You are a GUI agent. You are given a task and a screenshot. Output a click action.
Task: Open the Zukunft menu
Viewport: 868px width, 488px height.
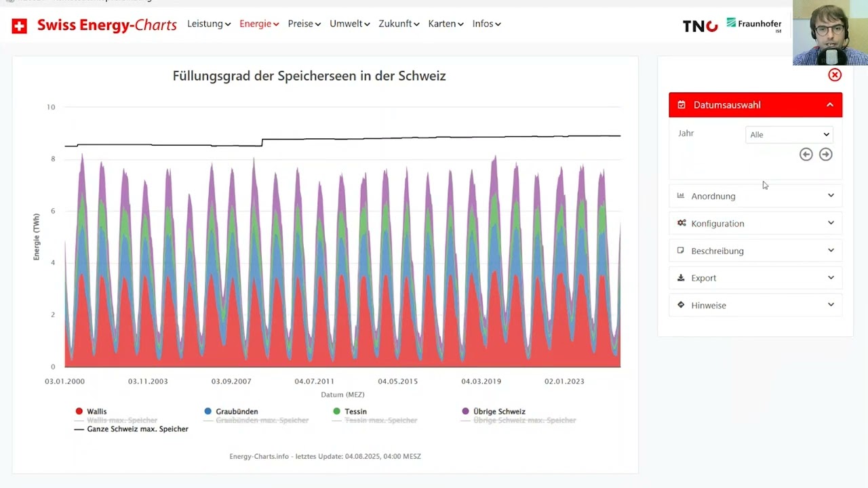tap(399, 24)
